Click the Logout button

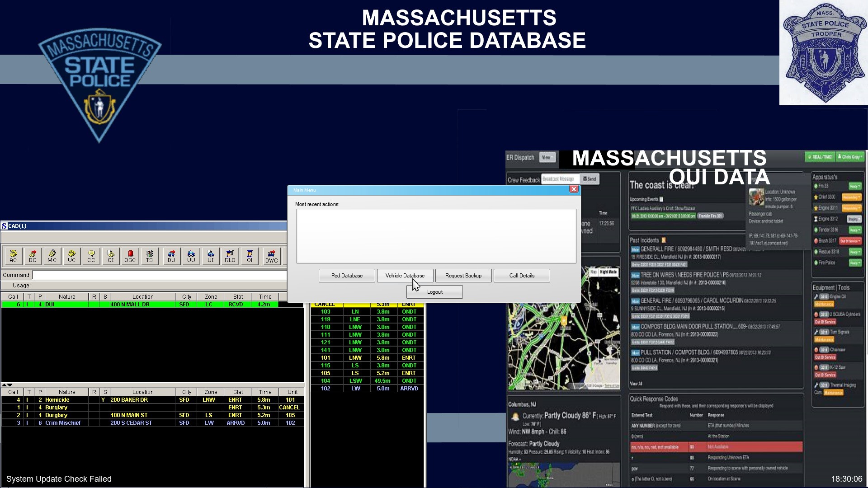434,292
